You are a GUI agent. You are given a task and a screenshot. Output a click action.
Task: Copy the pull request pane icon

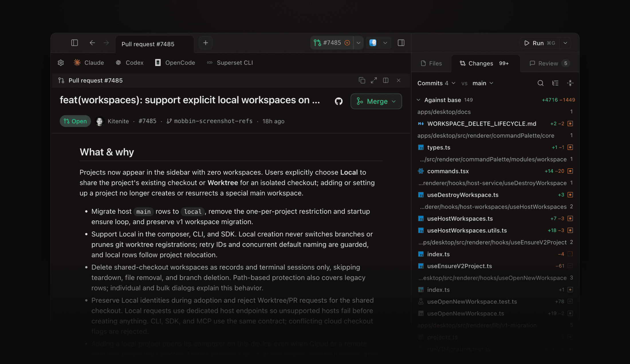(362, 80)
